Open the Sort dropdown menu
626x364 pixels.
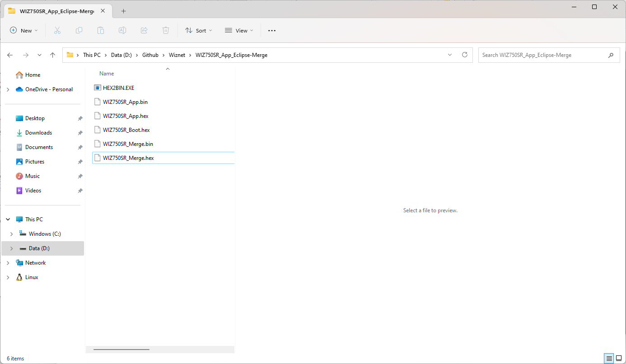(199, 30)
